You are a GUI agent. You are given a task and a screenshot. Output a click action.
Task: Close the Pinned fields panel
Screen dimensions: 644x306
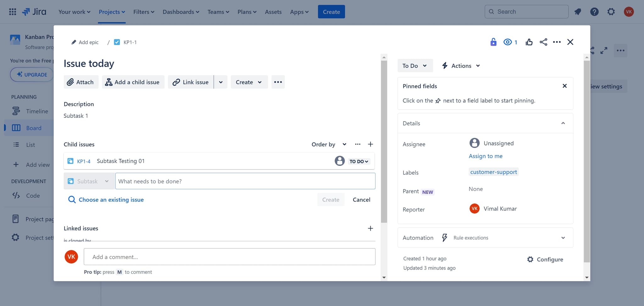coord(564,86)
